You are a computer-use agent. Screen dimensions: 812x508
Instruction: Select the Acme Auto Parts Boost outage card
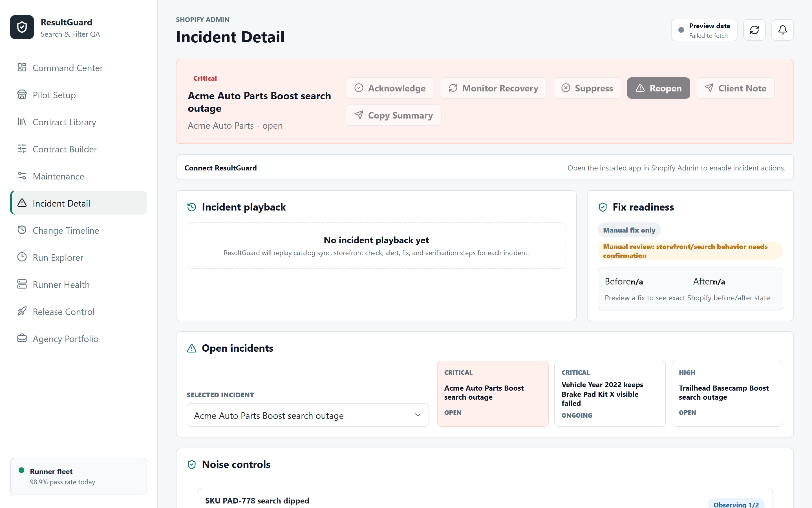[493, 394]
